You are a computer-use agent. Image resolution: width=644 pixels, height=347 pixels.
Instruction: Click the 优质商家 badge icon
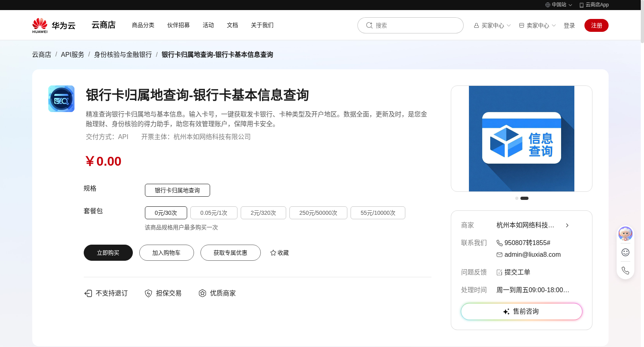tap(202, 293)
